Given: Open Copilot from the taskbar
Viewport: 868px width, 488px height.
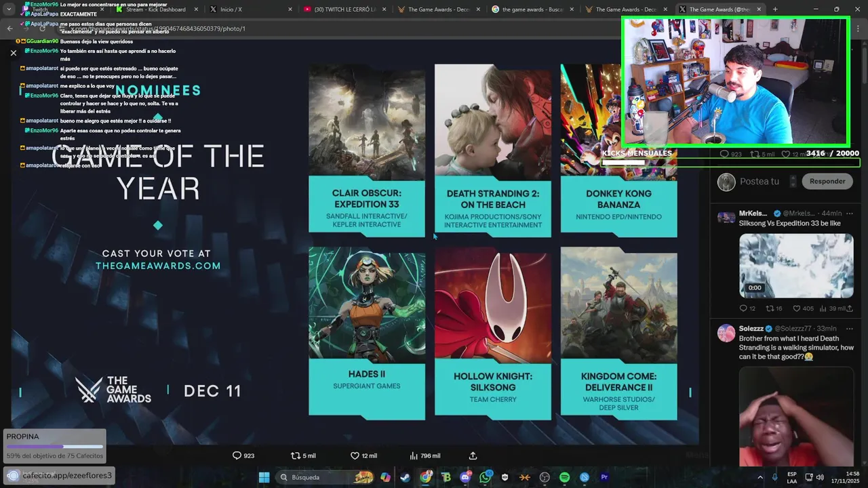Looking at the screenshot, I should click(385, 477).
